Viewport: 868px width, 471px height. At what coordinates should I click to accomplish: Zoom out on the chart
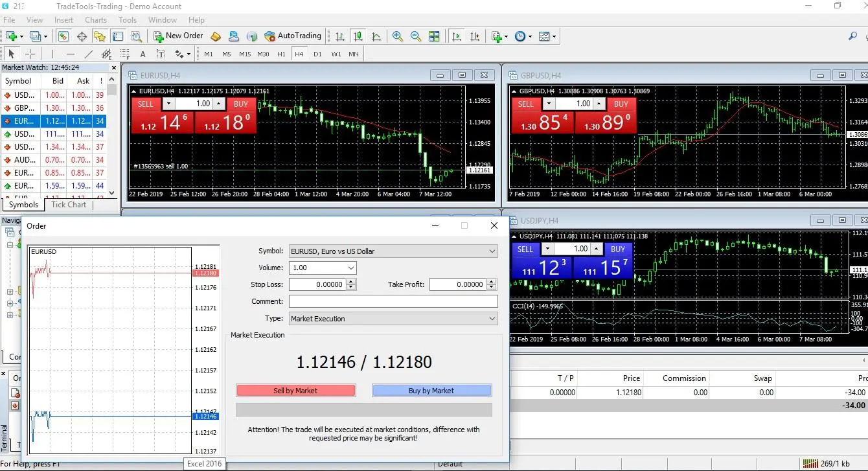click(x=415, y=36)
